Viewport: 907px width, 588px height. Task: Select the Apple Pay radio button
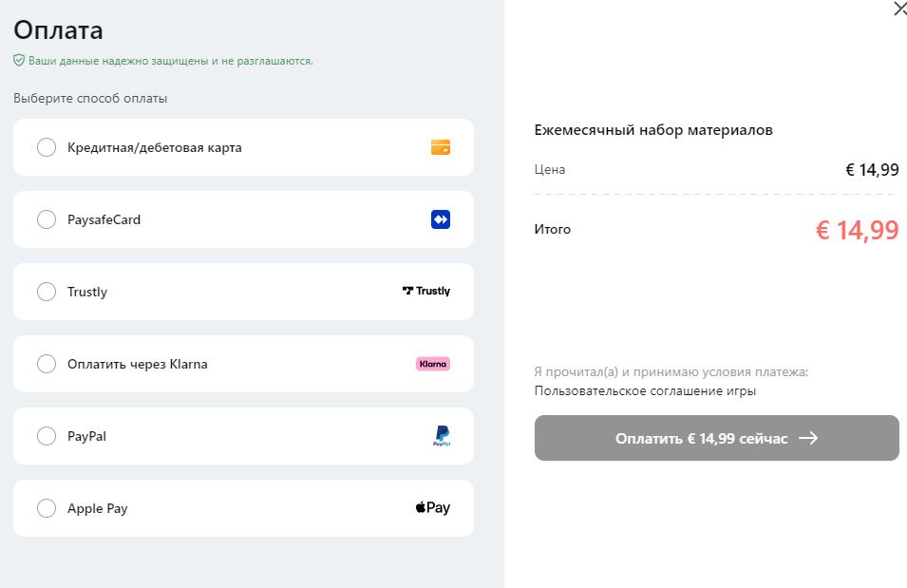(47, 508)
